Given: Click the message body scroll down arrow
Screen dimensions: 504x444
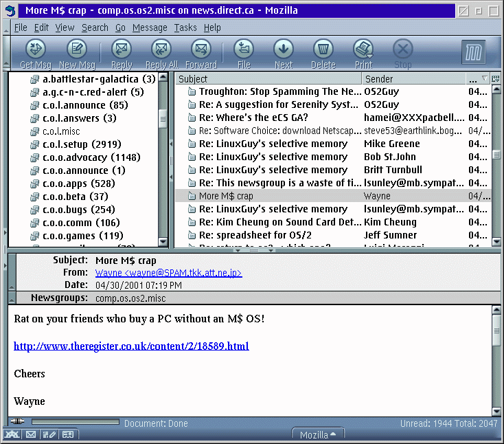Looking at the screenshot, I should coord(496,411).
